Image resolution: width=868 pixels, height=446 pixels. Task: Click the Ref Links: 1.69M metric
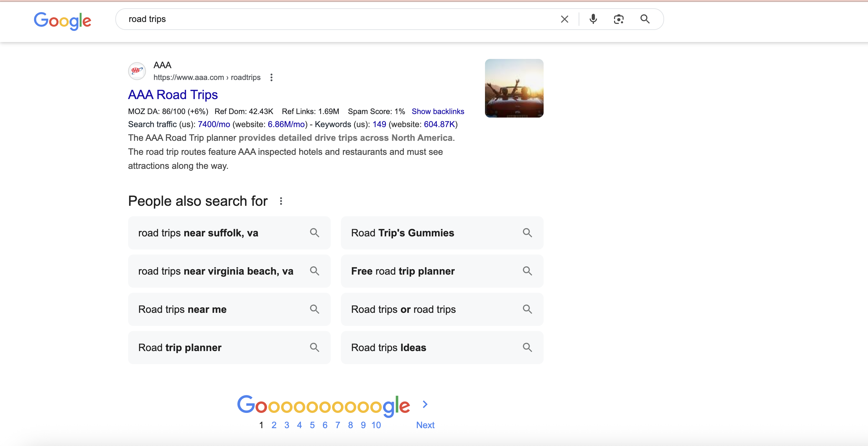click(310, 111)
